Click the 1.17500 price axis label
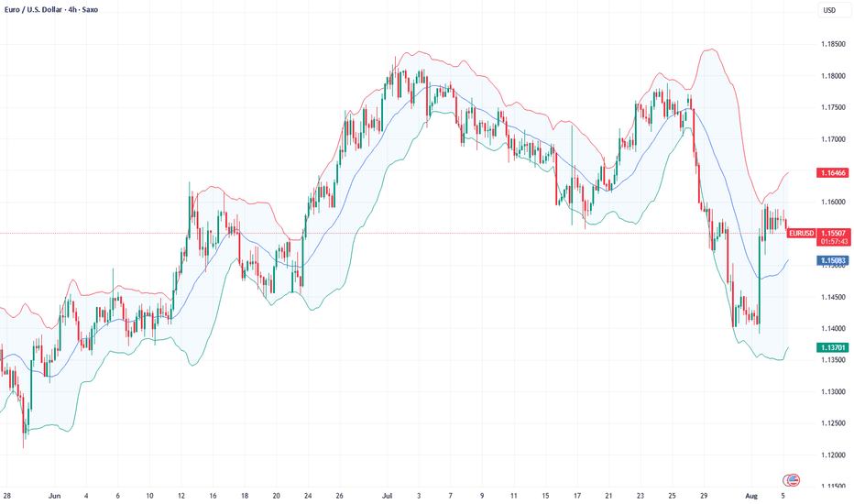Image resolution: width=854 pixels, height=504 pixels. click(x=833, y=108)
